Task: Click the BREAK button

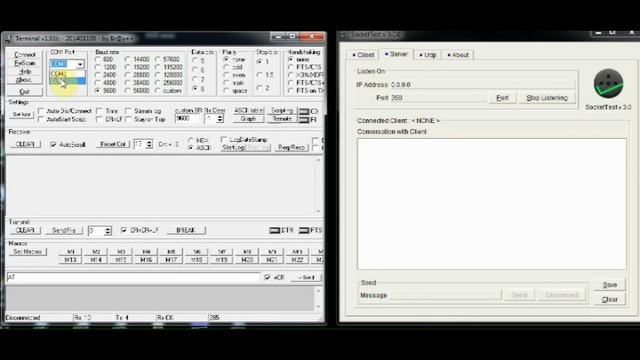Action: point(186,231)
